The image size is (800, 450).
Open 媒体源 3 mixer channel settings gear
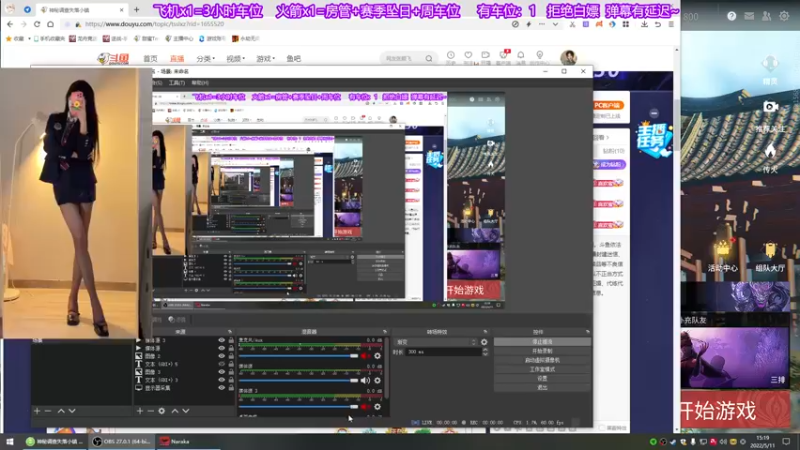click(x=378, y=407)
